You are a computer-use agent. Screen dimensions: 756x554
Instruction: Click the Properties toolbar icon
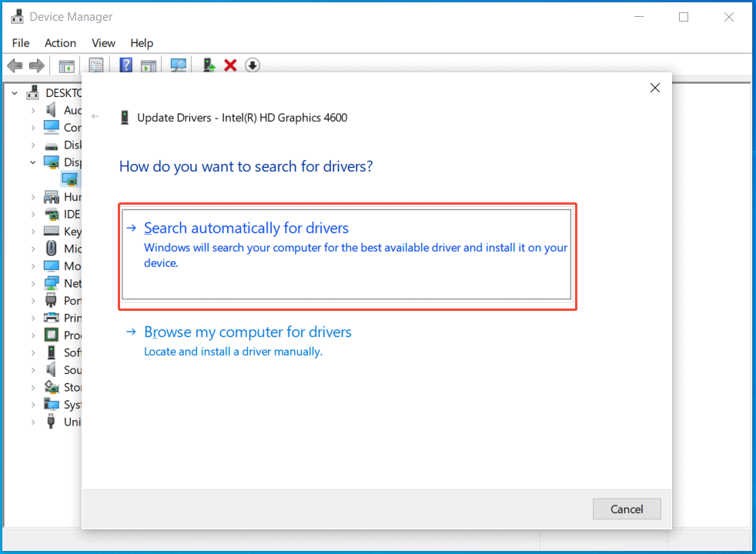[x=95, y=65]
